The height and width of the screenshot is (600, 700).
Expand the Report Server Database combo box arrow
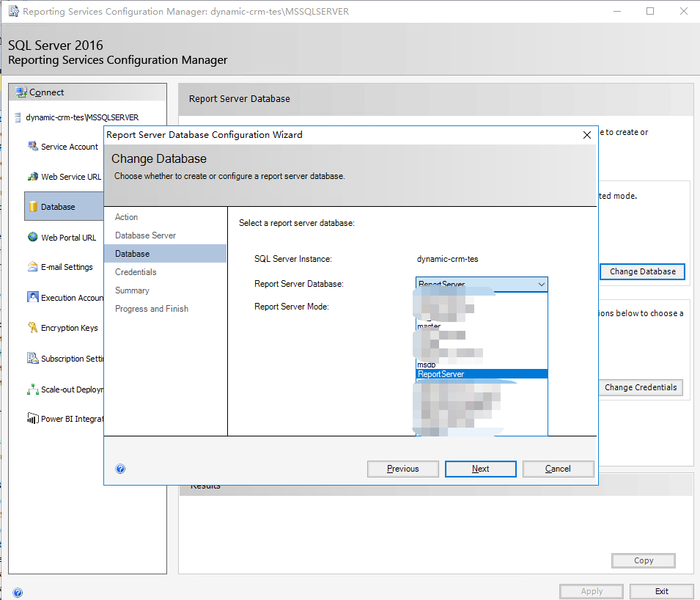click(x=541, y=284)
